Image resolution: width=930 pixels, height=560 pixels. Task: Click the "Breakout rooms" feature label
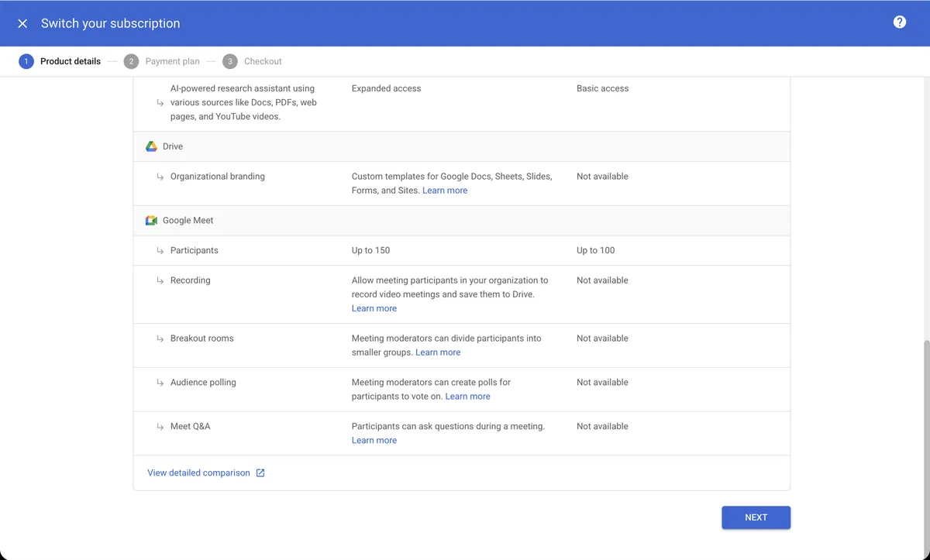click(202, 338)
